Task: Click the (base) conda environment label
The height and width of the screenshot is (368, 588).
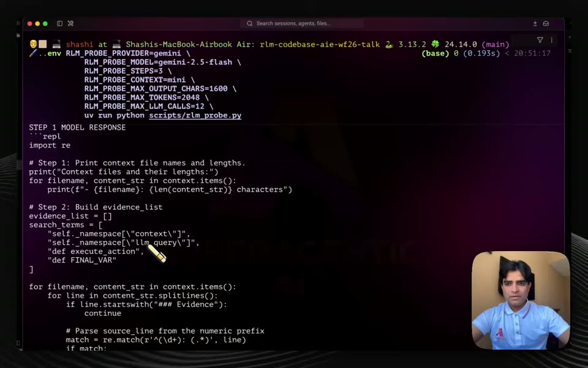Action: pyautogui.click(x=435, y=53)
